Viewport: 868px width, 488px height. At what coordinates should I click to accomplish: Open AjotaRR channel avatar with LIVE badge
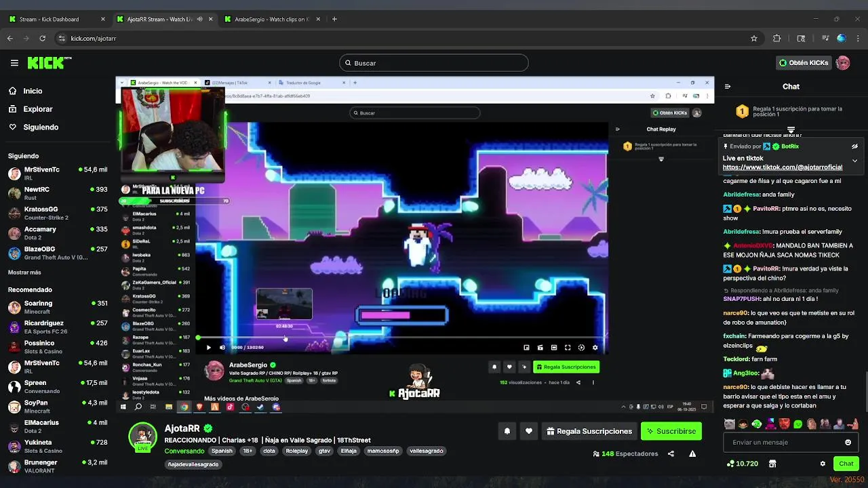coord(142,437)
